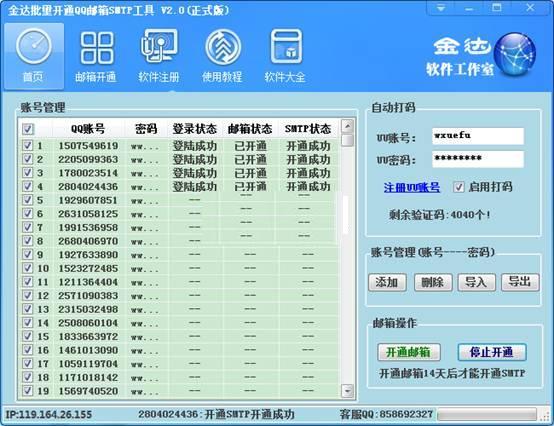Click the status bar progress bar
Viewport: 554px width, 426px height.
[487, 414]
